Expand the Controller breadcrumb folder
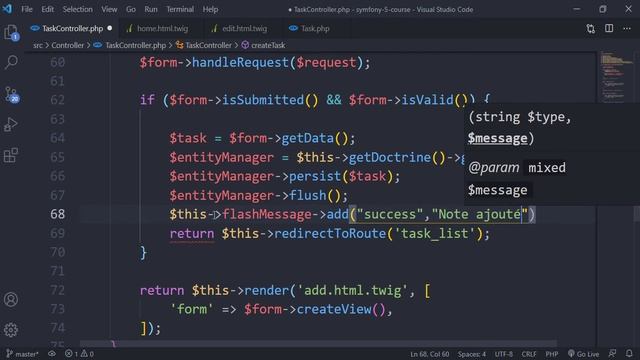 [67, 45]
